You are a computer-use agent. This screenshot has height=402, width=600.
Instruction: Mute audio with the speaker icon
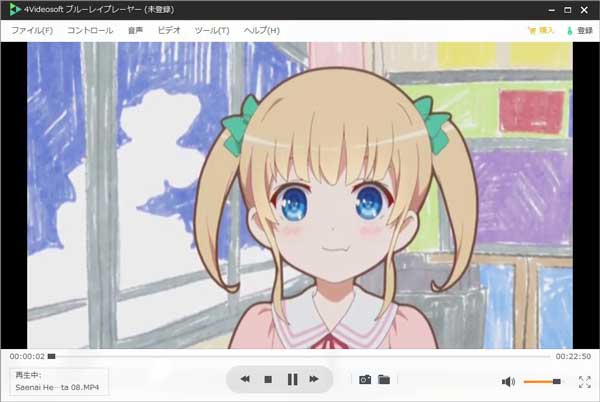(x=508, y=381)
